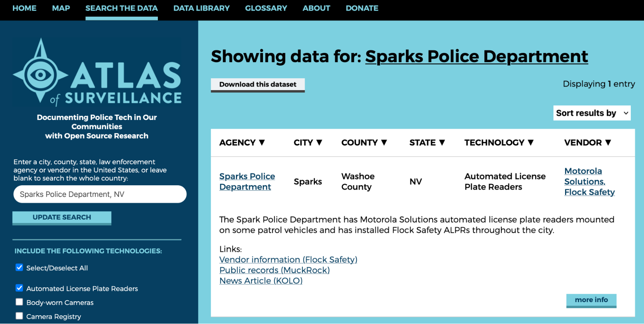Select the 'Sparks' city cell

[308, 181]
